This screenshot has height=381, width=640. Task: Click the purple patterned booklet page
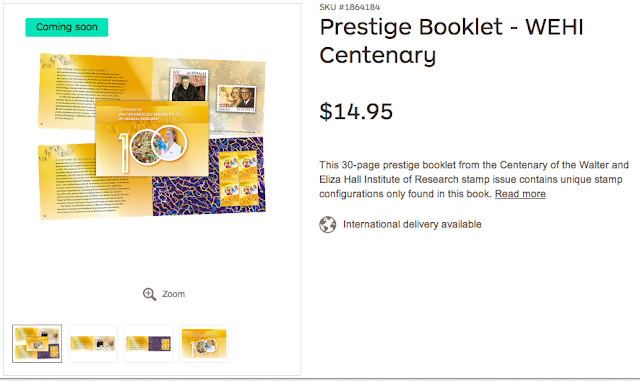coord(209,176)
